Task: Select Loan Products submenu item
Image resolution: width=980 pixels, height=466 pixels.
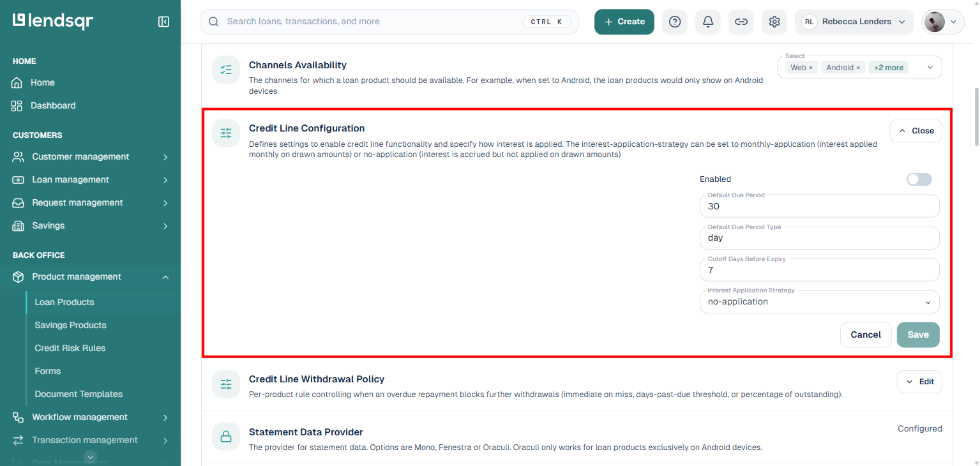Action: [64, 303]
